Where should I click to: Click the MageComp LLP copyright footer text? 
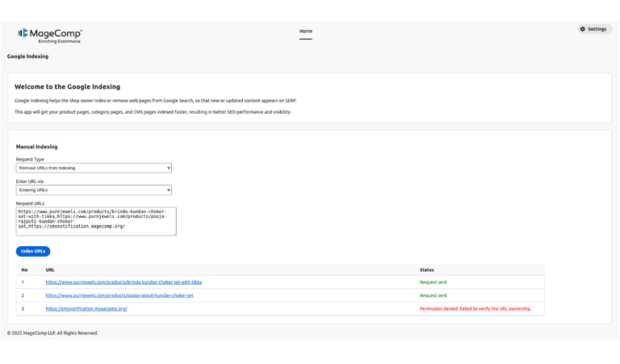point(52,333)
